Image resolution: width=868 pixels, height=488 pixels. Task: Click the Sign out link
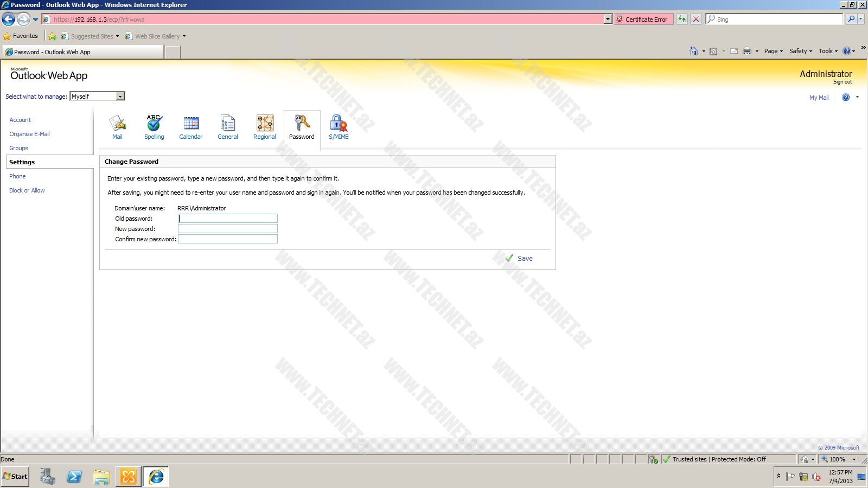[842, 82]
